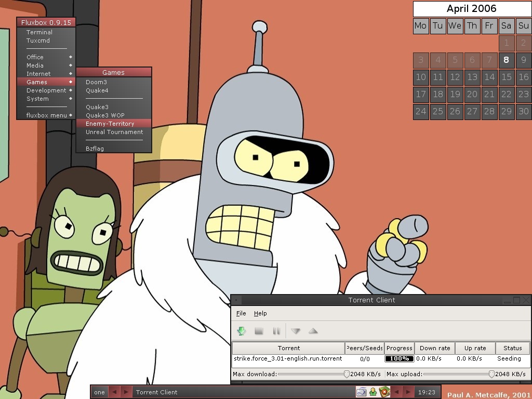Select the strike.force_3.01-english.run.torrent row
The width and height of the screenshot is (532, 399).
(381, 358)
